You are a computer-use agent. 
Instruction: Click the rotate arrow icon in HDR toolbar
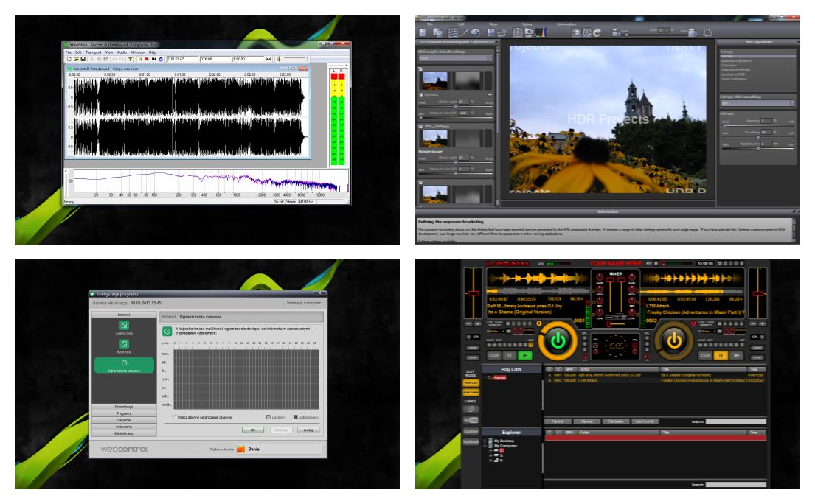pos(597,32)
